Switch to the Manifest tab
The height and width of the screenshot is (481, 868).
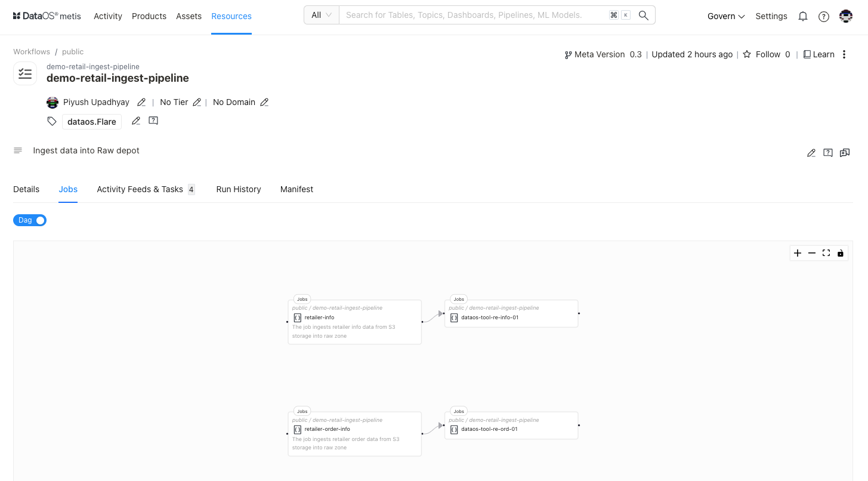click(x=296, y=189)
